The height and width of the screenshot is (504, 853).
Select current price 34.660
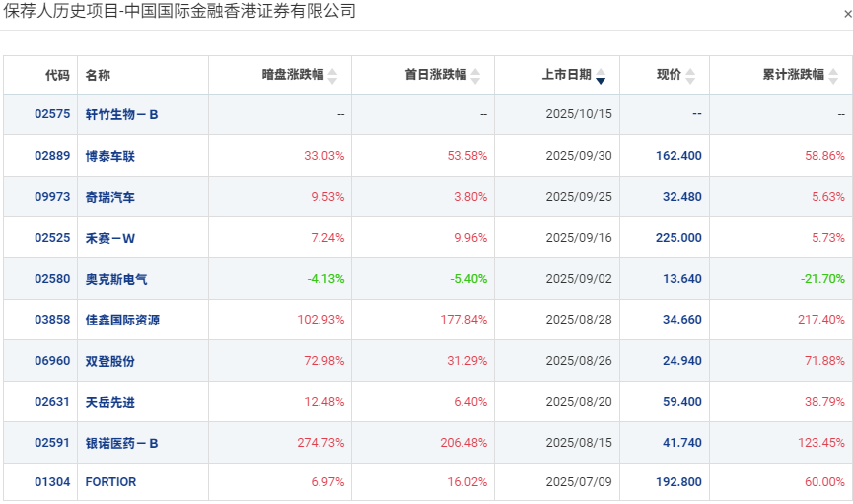tap(681, 320)
